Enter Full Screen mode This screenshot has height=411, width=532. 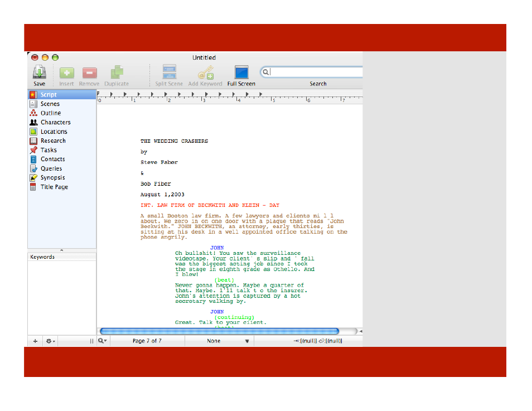click(x=241, y=72)
